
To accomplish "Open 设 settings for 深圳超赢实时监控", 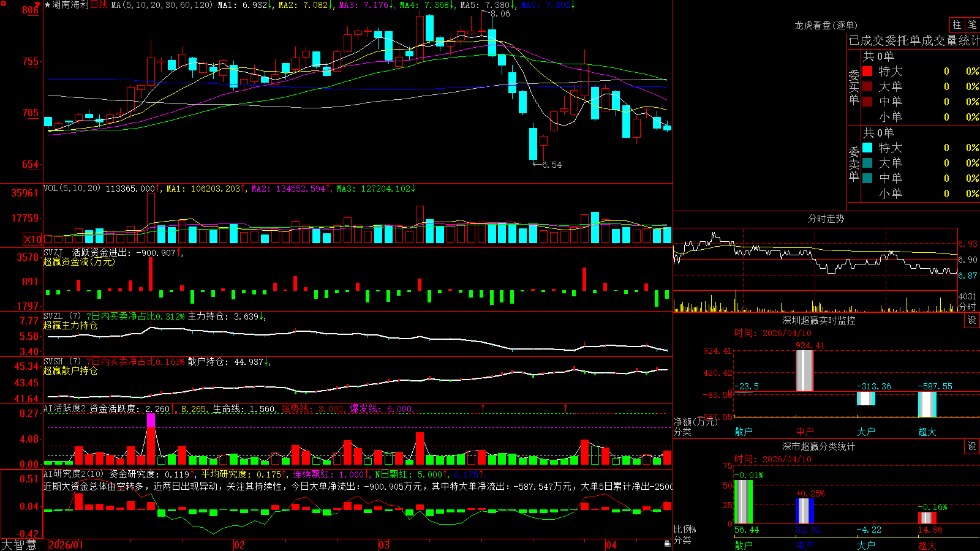I will pyautogui.click(x=972, y=320).
